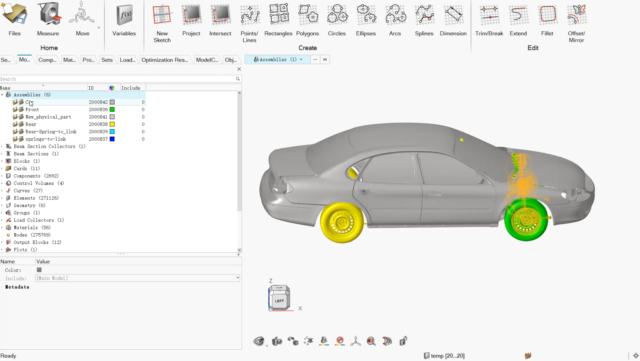Open the Offset/Mirror tool
This screenshot has height=361, width=640.
click(x=576, y=23)
